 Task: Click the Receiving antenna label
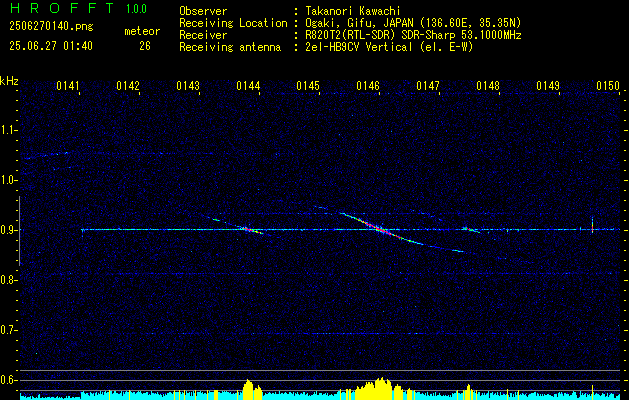pyautogui.click(x=230, y=47)
